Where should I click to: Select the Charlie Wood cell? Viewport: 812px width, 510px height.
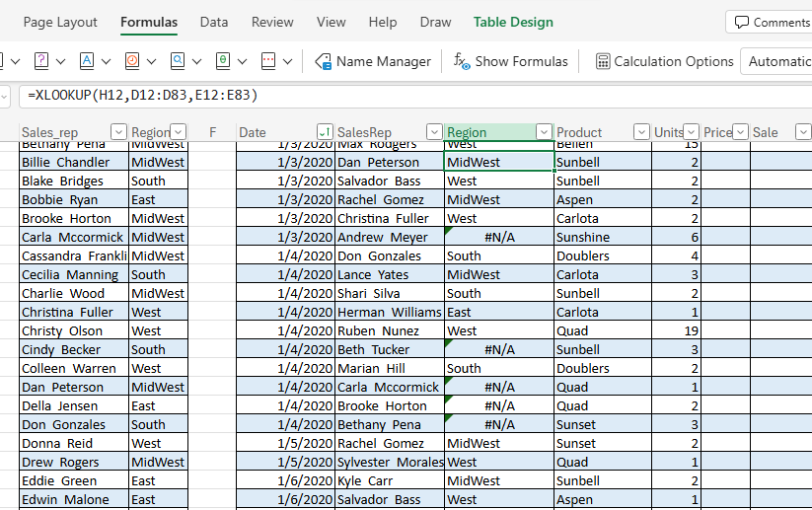[x=74, y=293]
